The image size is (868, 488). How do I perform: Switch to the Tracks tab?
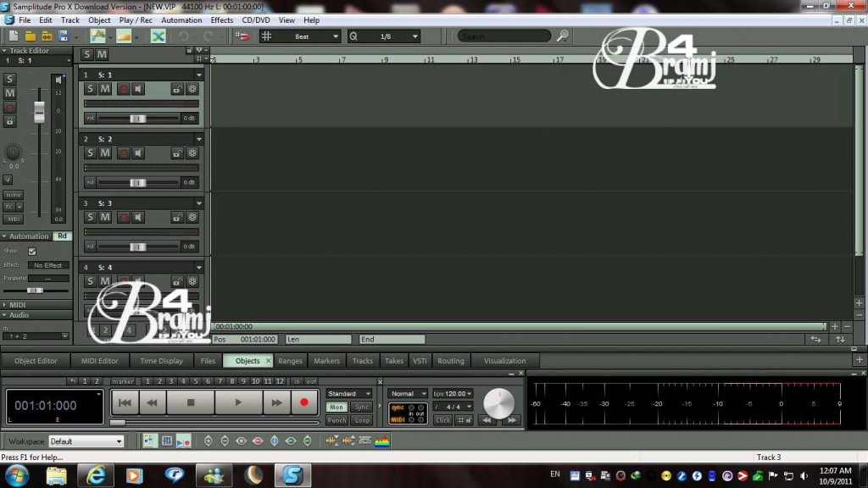[x=362, y=360]
